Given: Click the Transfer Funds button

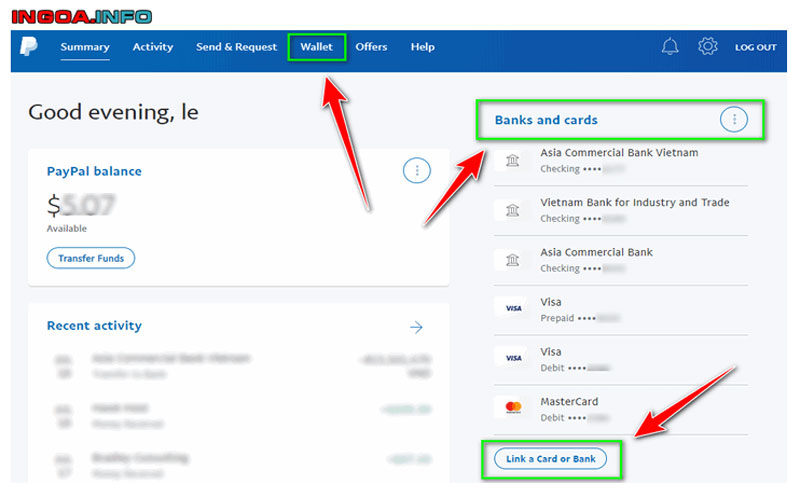Looking at the screenshot, I should 90,258.
